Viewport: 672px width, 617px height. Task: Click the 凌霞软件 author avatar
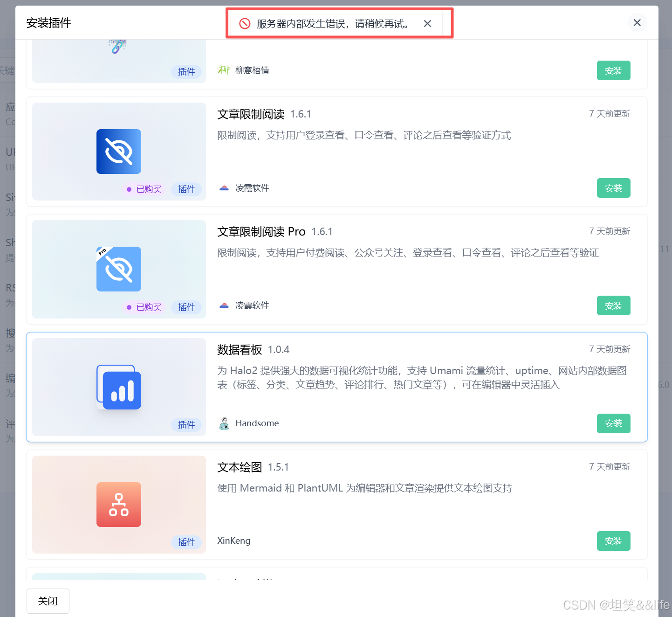coord(224,188)
